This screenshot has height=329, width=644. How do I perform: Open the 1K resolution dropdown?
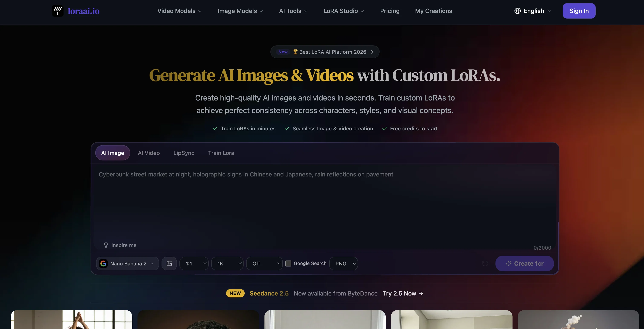click(x=227, y=263)
